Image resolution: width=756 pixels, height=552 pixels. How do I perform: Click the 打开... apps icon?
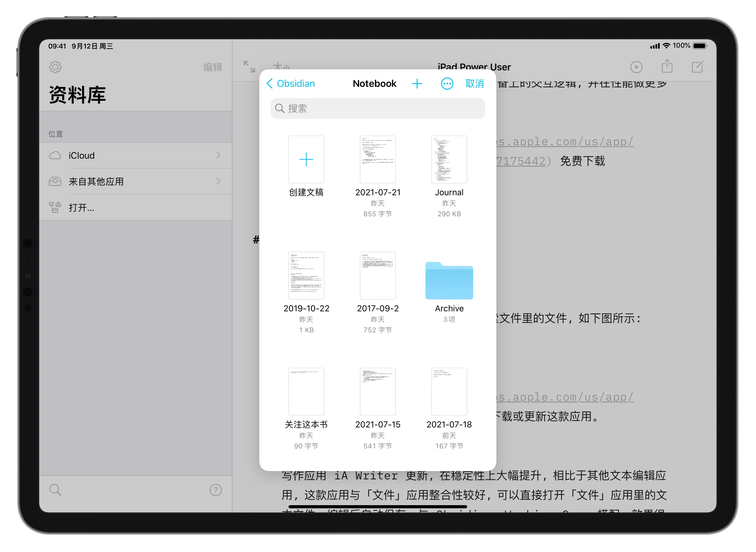pyautogui.click(x=55, y=207)
